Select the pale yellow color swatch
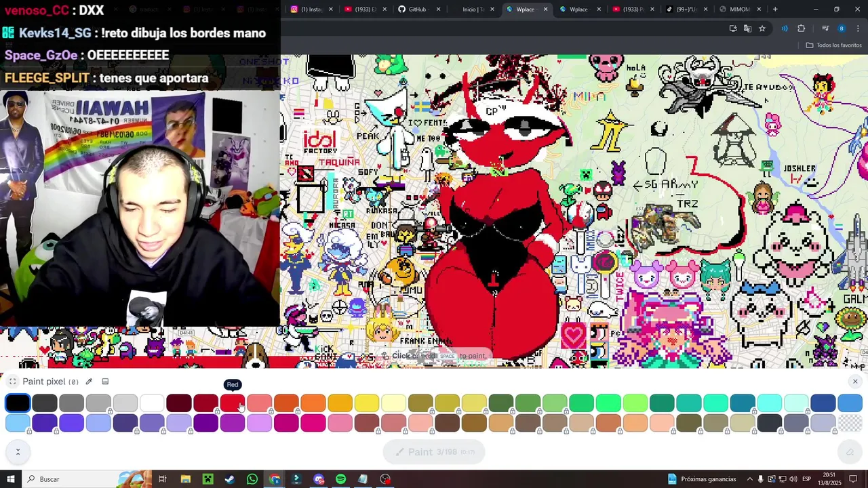 [393, 403]
